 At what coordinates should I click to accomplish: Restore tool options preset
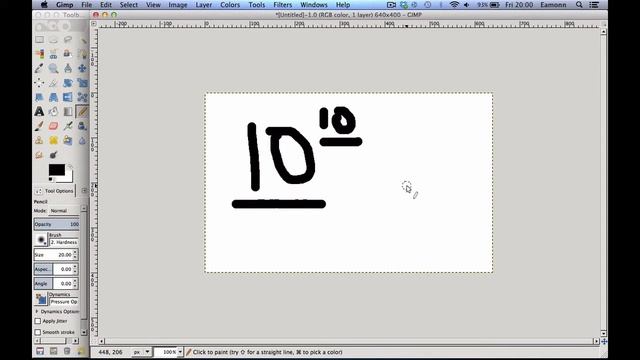pyautogui.click(x=53, y=351)
